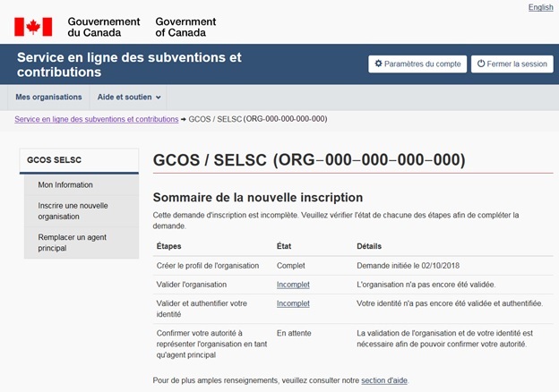Click the Service en ligne des subventions header title
The image size is (559, 392).
click(129, 64)
